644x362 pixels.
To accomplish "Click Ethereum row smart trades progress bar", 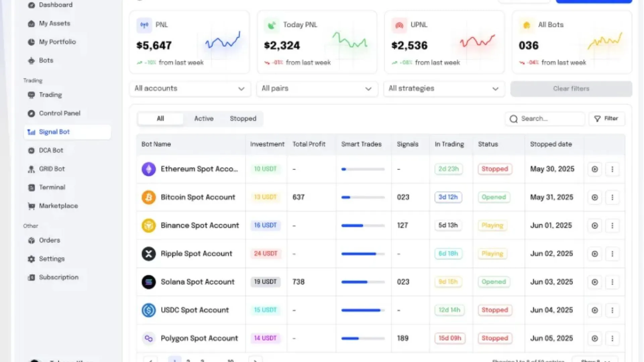I will 363,169.
